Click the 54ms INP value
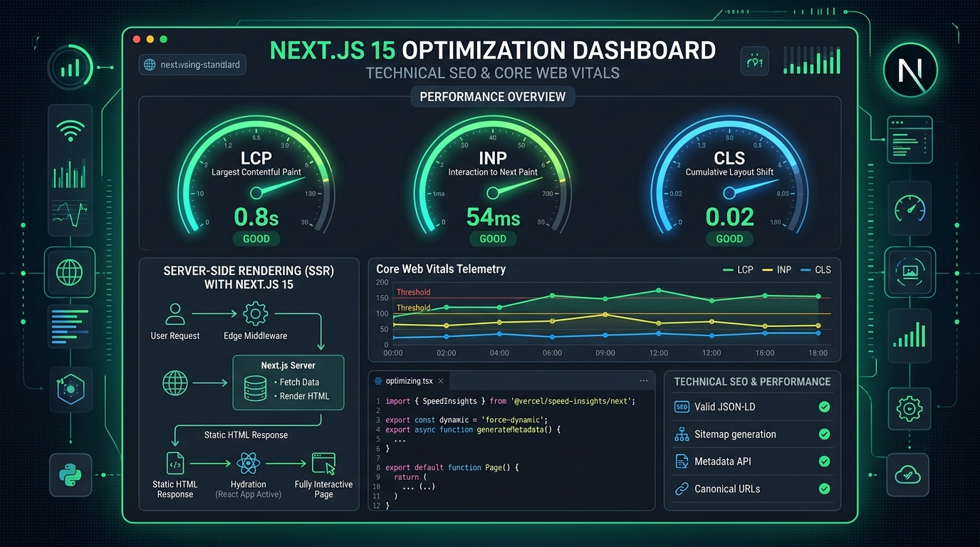Image resolution: width=980 pixels, height=547 pixels. pyautogui.click(x=493, y=217)
